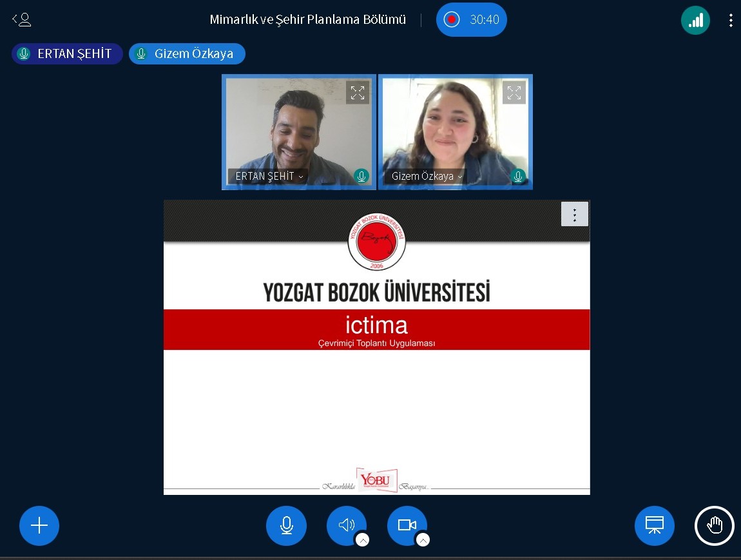Mute the microphone
This screenshot has width=741, height=560.
pos(286,526)
